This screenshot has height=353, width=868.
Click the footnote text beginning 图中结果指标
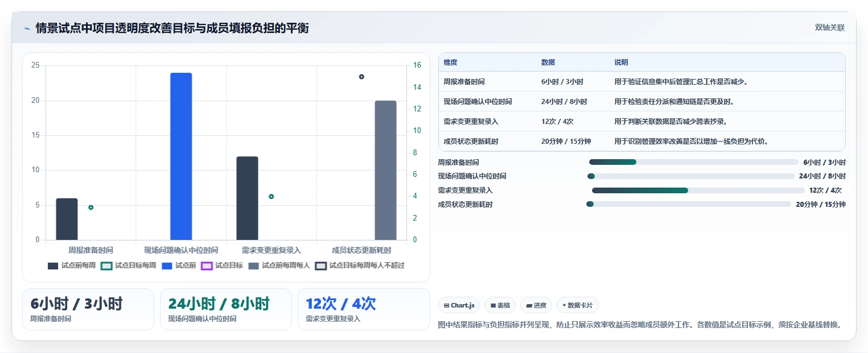(x=639, y=325)
